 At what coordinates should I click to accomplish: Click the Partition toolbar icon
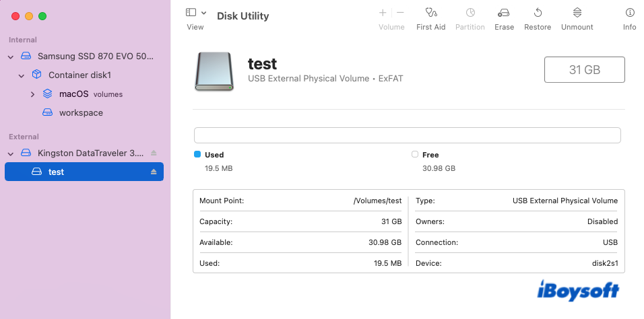pos(470,13)
